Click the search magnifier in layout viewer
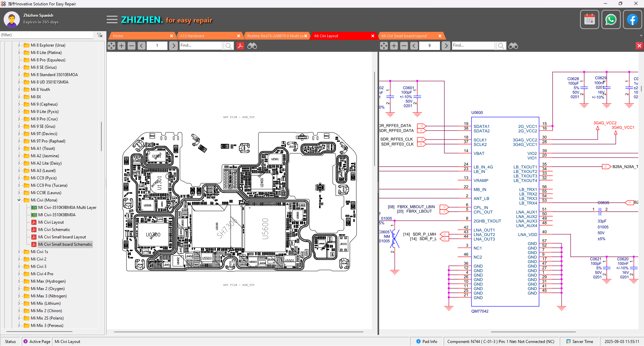The width and height of the screenshot is (644, 346). click(228, 46)
